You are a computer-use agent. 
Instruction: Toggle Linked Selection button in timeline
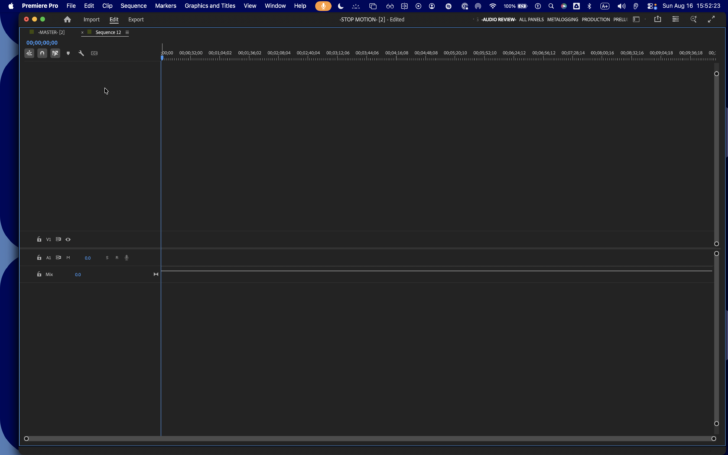pyautogui.click(x=55, y=53)
